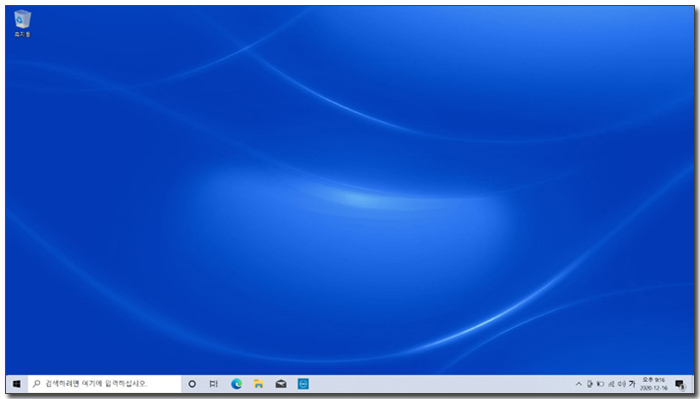
Task: Show desktop via taskbar far-right edge
Action: click(x=692, y=384)
